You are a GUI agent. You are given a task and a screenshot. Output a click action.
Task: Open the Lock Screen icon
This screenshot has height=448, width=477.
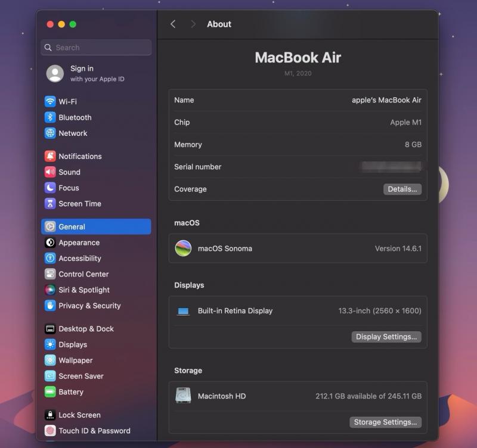coord(50,415)
